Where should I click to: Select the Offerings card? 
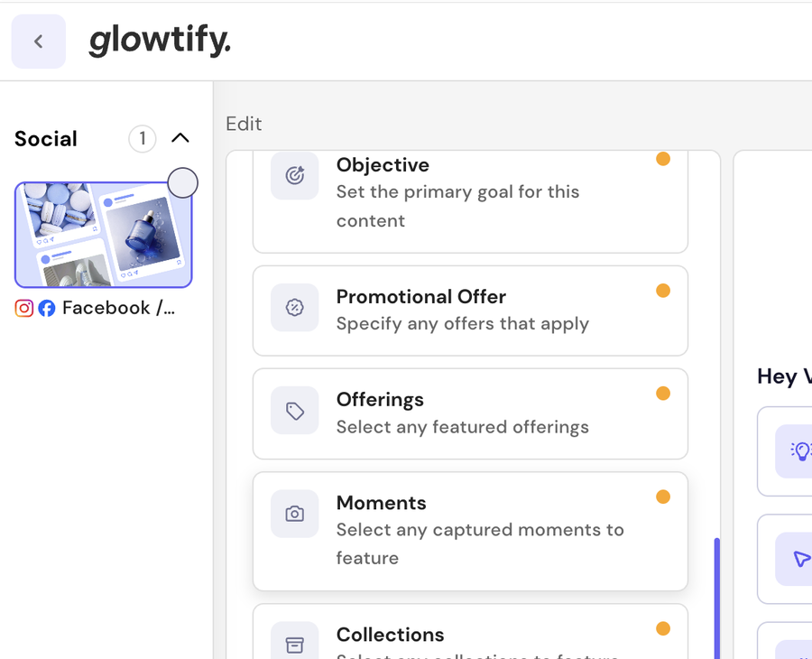(470, 414)
